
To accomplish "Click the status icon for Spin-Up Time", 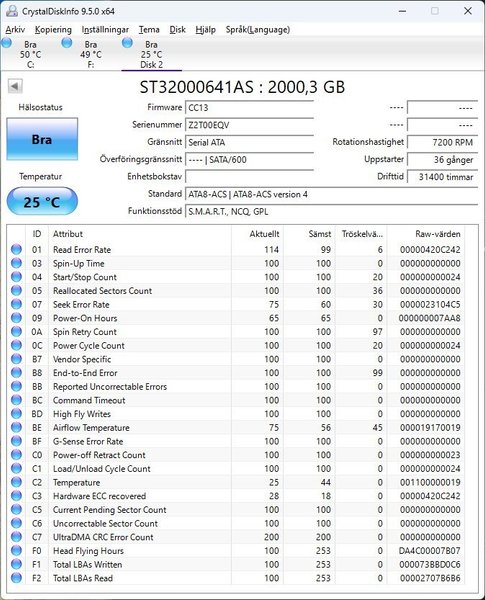I will pos(16,263).
